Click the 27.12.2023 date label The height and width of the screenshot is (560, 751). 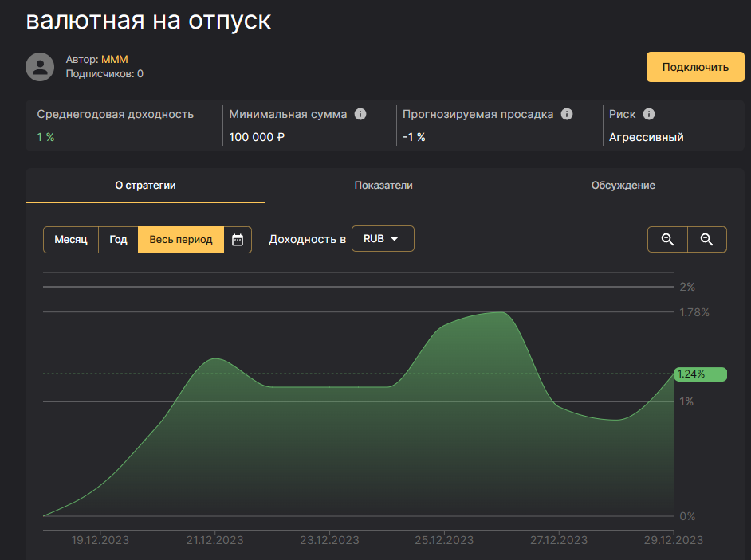(558, 540)
